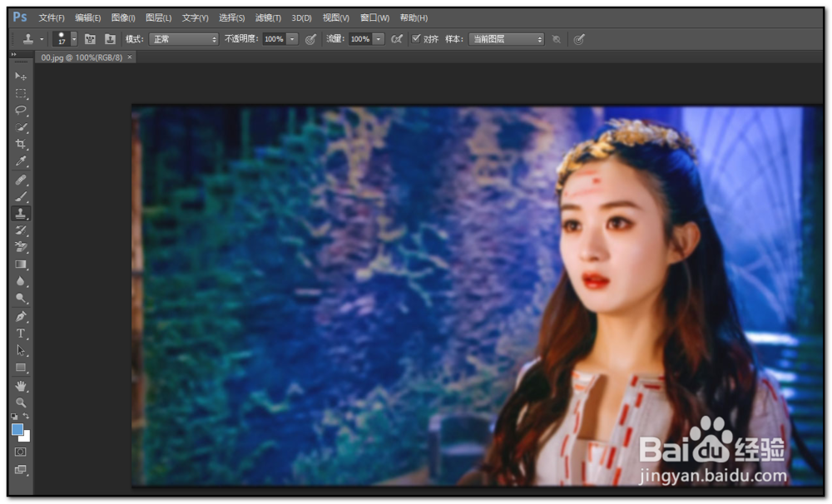Image resolution: width=832 pixels, height=504 pixels.
Task: Expand the 不透明度 opacity slider arrow
Action: [x=292, y=39]
